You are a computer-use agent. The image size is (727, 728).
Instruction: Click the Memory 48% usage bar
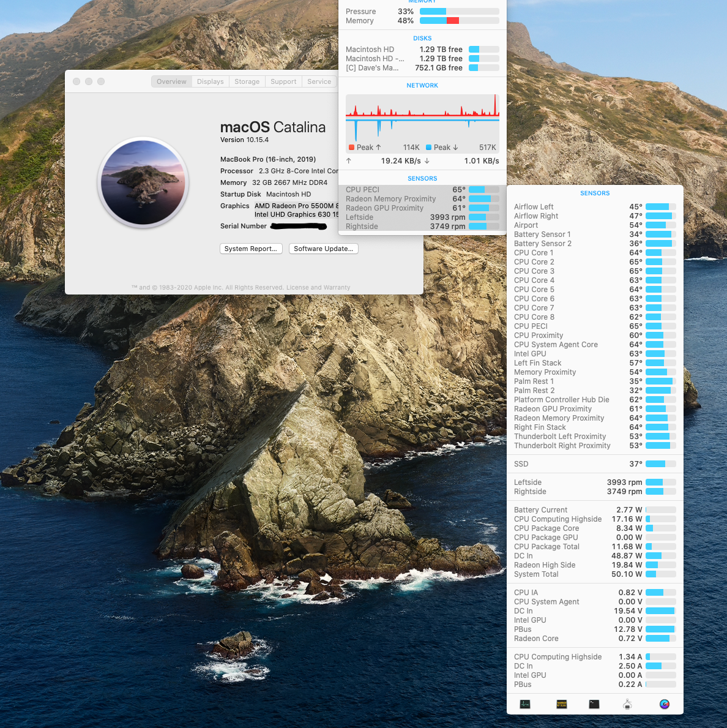point(460,21)
